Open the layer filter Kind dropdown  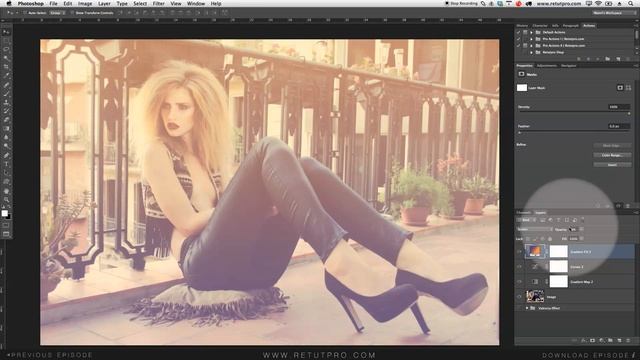click(525, 220)
